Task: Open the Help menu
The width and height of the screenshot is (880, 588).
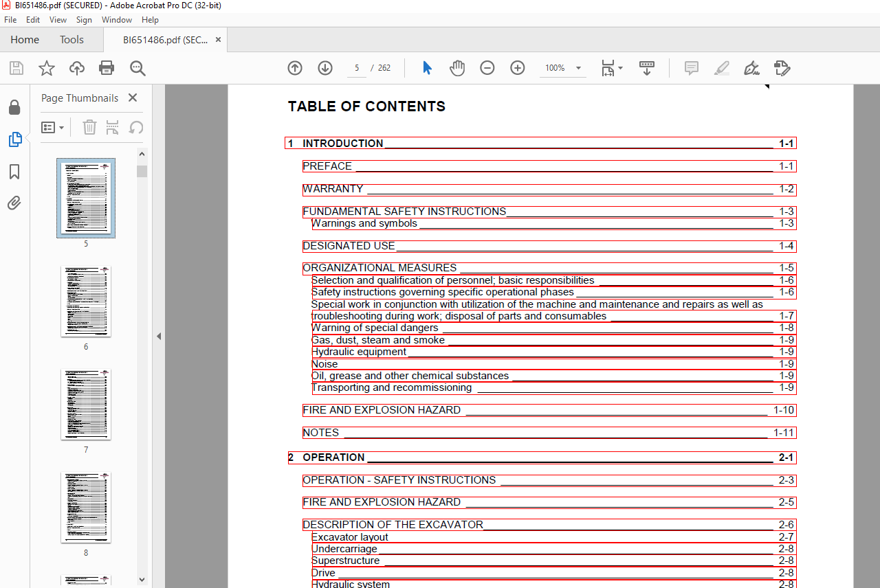Action: [x=150, y=20]
